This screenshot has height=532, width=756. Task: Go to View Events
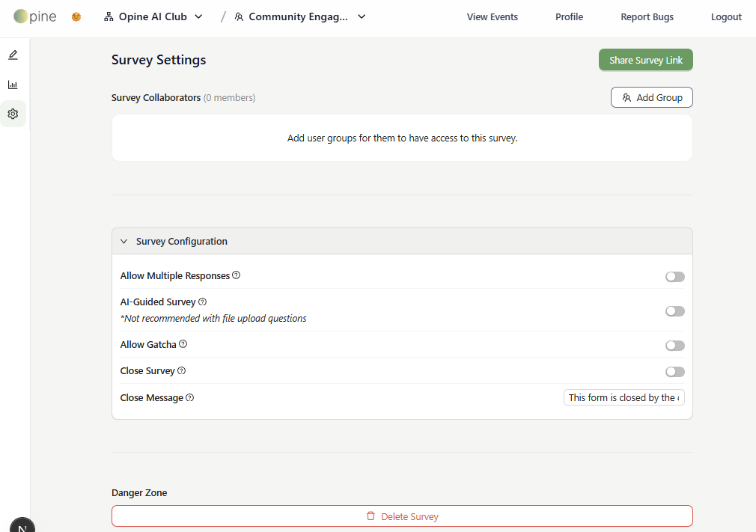(x=493, y=17)
